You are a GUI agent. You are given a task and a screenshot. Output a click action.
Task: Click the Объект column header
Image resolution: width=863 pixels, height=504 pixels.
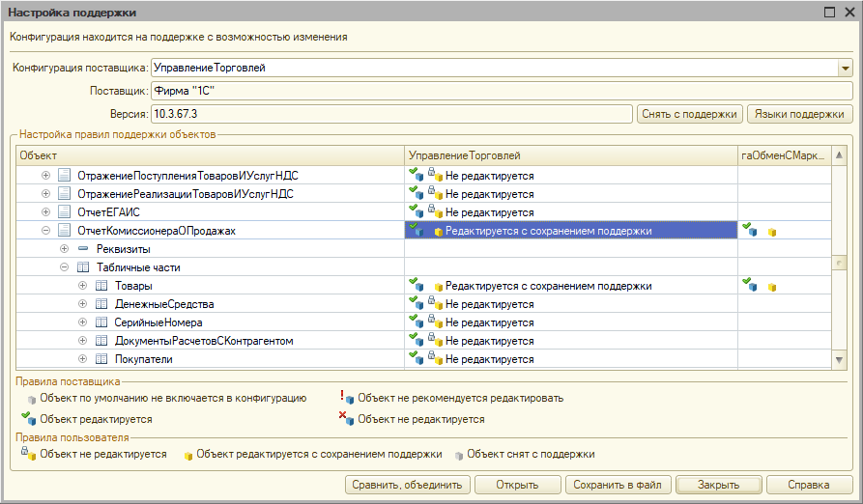pos(211,155)
